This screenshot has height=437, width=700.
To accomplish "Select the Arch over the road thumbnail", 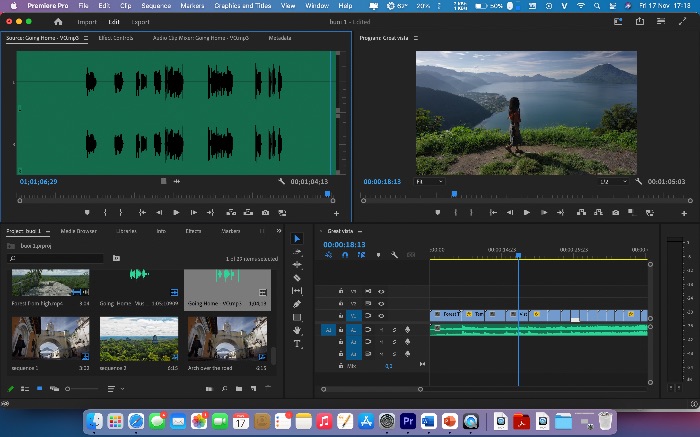I will (228, 339).
